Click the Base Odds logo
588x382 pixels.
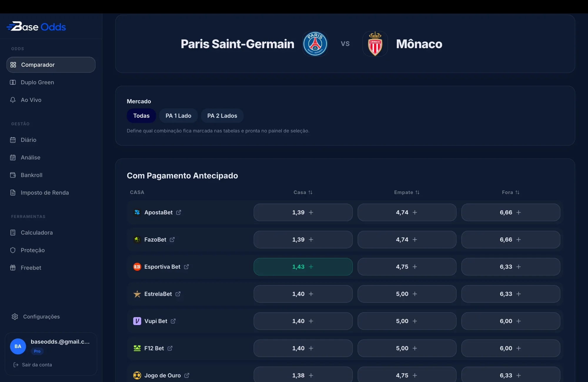tap(36, 27)
